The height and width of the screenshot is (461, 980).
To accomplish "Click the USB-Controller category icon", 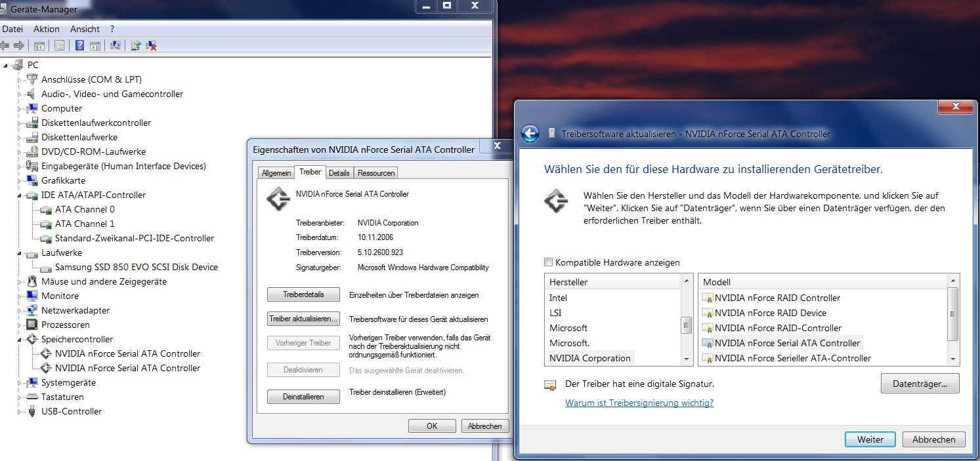I will click(x=32, y=411).
